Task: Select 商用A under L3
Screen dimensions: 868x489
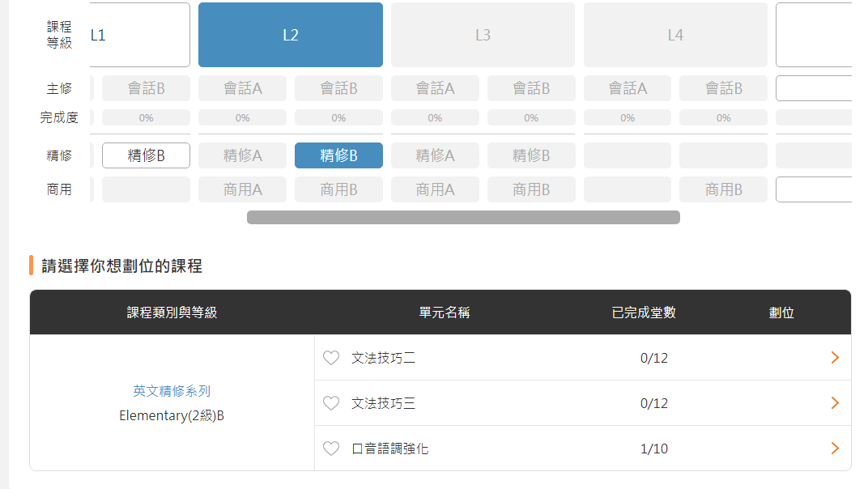Action: click(435, 189)
